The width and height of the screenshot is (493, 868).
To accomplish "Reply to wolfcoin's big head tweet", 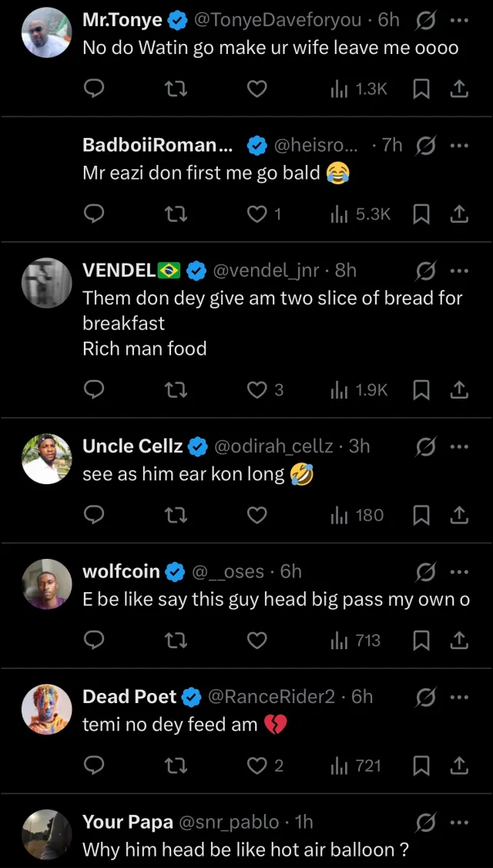I will point(93,641).
